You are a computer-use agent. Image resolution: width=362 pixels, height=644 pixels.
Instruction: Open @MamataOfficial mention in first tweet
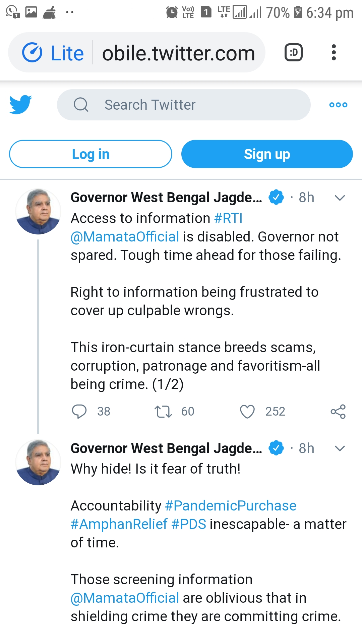(125, 237)
